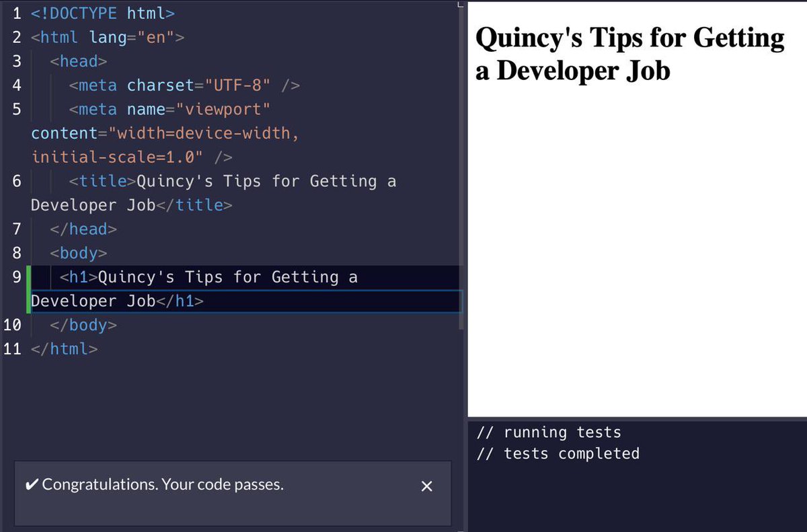Click the closing </head> tag
This screenshot has height=532, width=807.
[x=83, y=229]
